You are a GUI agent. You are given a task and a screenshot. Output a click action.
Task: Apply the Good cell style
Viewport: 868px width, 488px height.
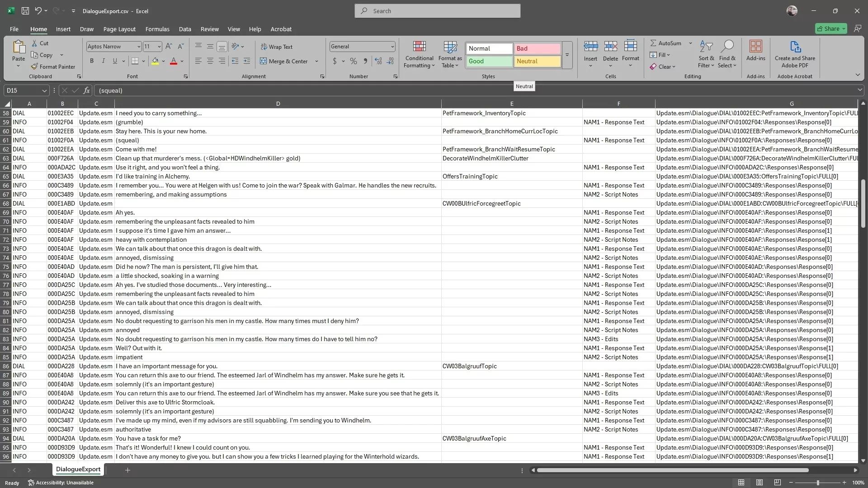489,61
